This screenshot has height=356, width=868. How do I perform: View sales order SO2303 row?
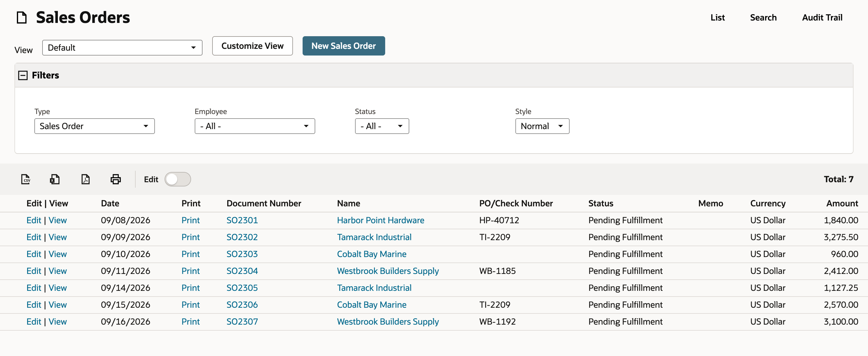(58, 254)
